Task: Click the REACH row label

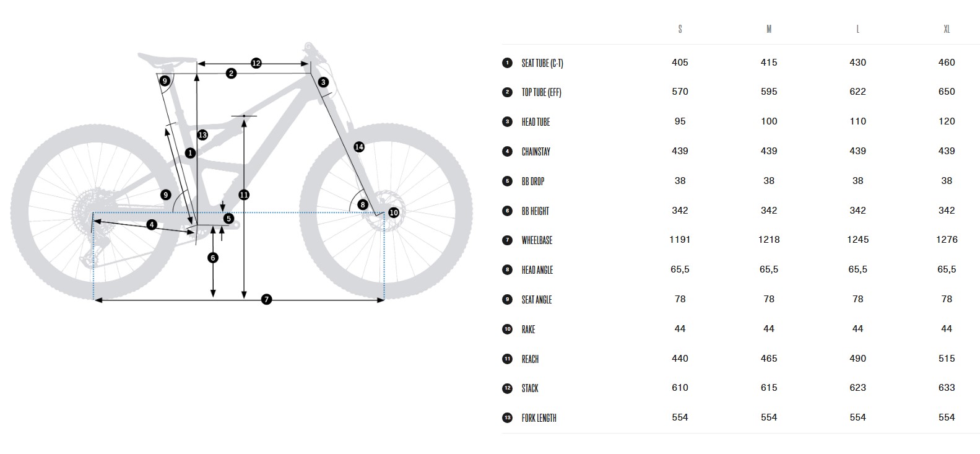Action: click(530, 359)
